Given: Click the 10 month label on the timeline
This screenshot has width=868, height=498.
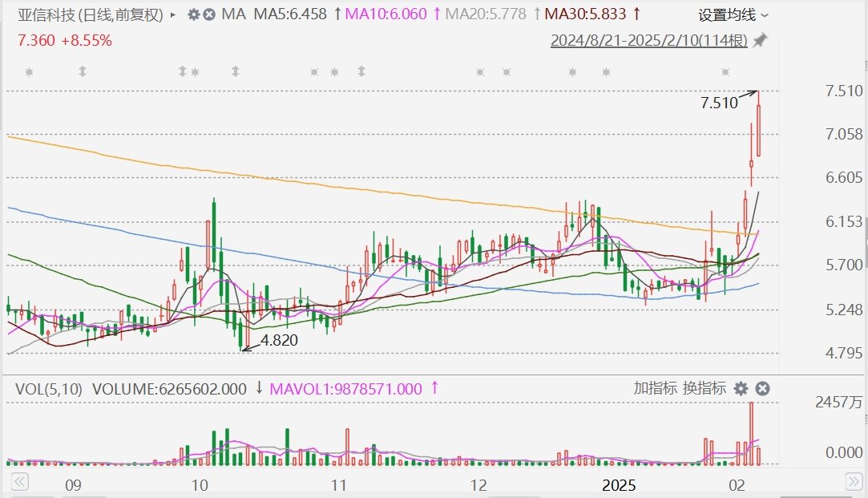Looking at the screenshot, I should click(x=200, y=486).
